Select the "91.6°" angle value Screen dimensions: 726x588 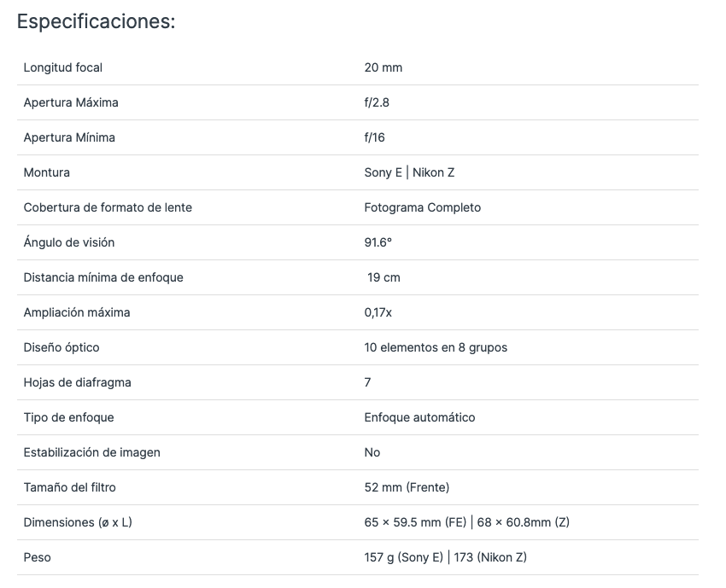(x=378, y=242)
